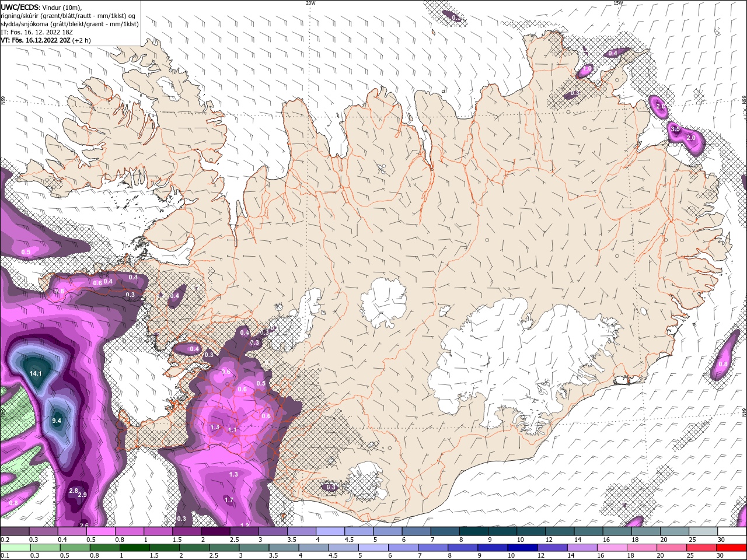747x560 pixels.
Task: Click the 2.9 precipitation value label
Action: coord(82,495)
